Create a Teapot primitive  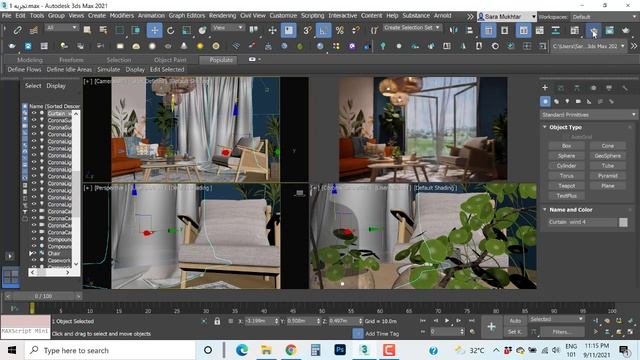point(566,186)
